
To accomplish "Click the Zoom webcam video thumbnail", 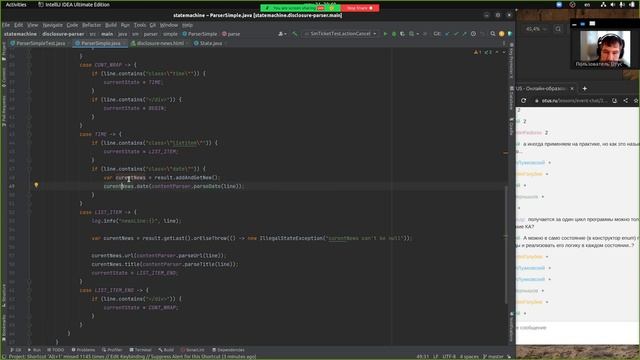I will click(605, 49).
